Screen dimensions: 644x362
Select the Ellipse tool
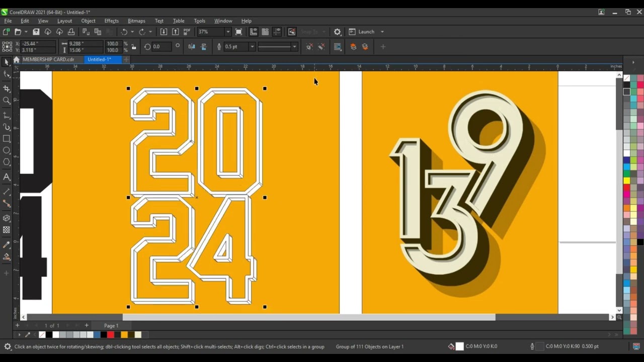coord(7,150)
